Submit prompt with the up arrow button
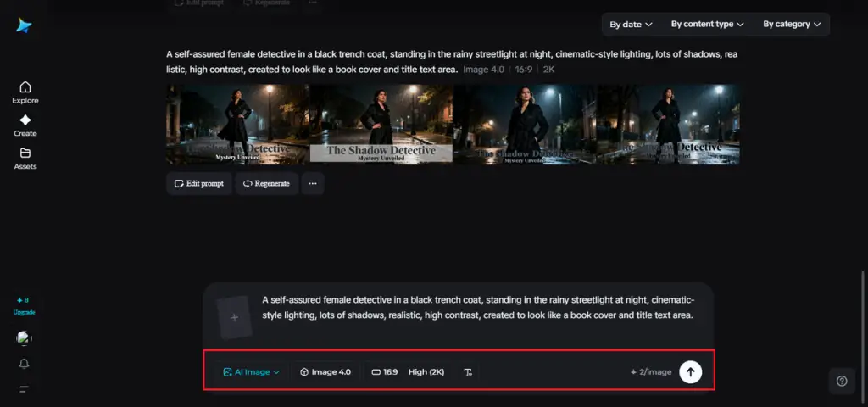This screenshot has width=868, height=407. pyautogui.click(x=690, y=372)
